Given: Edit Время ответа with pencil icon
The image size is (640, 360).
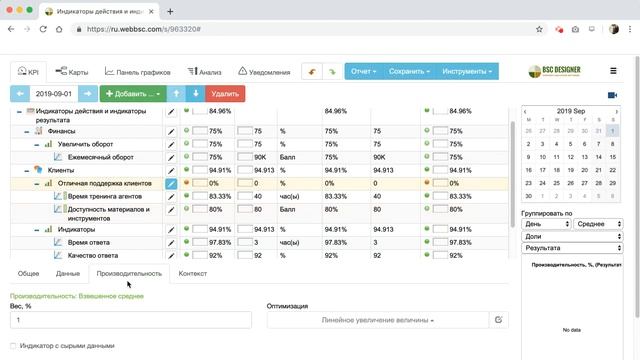Looking at the screenshot, I should (171, 243).
